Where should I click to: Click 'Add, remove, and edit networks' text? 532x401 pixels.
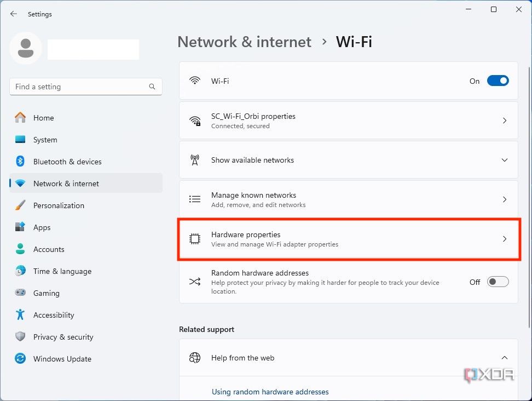258,205
